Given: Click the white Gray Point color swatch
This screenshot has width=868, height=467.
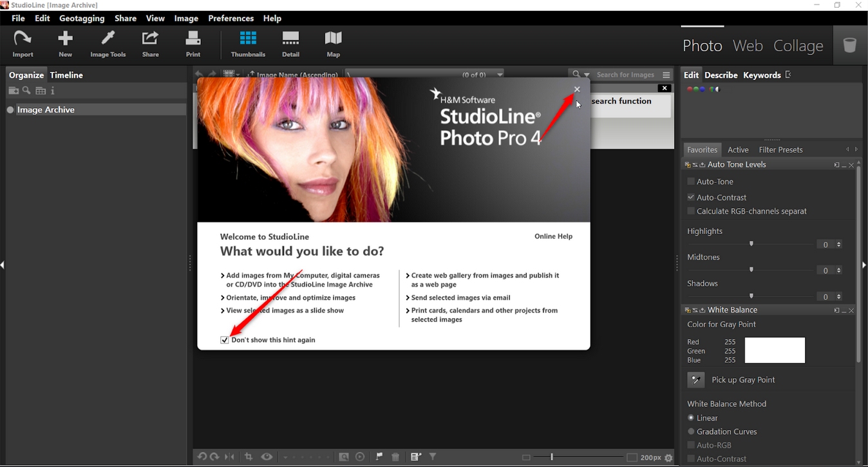Looking at the screenshot, I should click(x=775, y=350).
